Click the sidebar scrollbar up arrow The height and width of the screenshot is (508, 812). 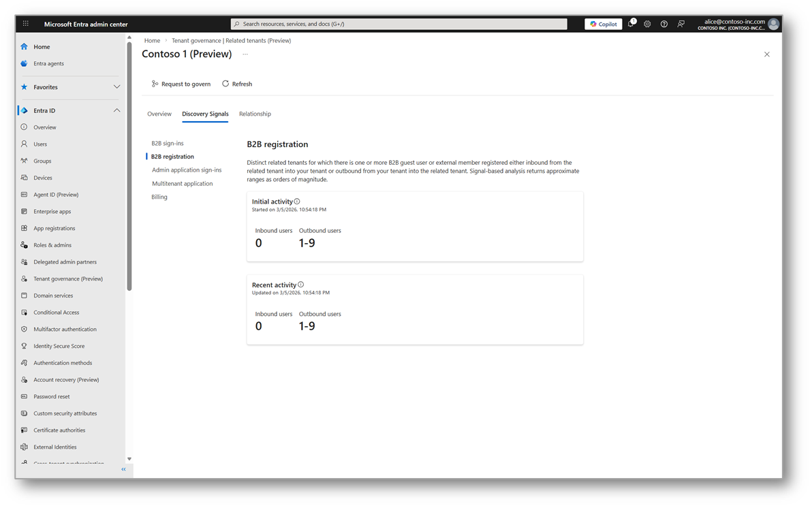point(129,37)
